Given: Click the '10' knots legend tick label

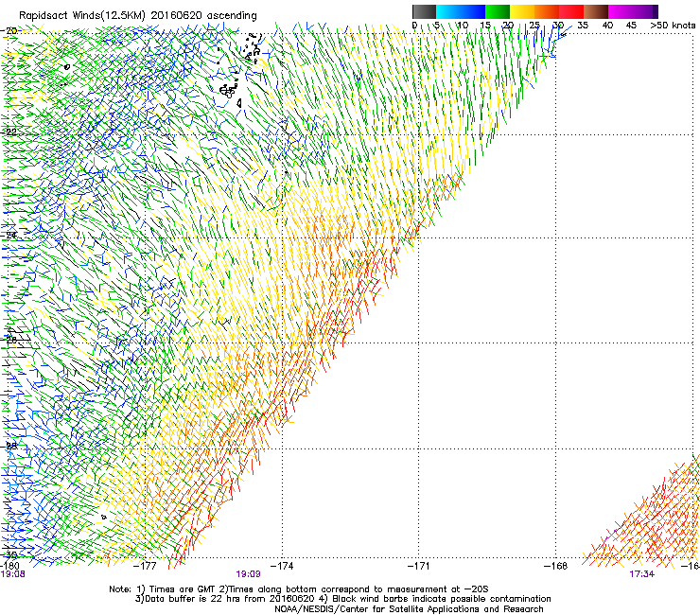Looking at the screenshot, I should pos(463,26).
